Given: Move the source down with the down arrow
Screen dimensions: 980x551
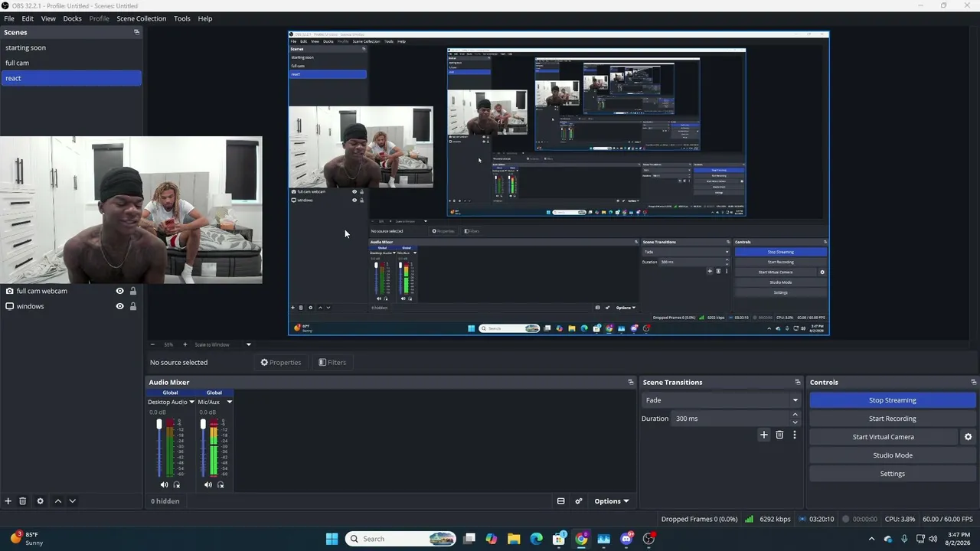Looking at the screenshot, I should coord(73,501).
